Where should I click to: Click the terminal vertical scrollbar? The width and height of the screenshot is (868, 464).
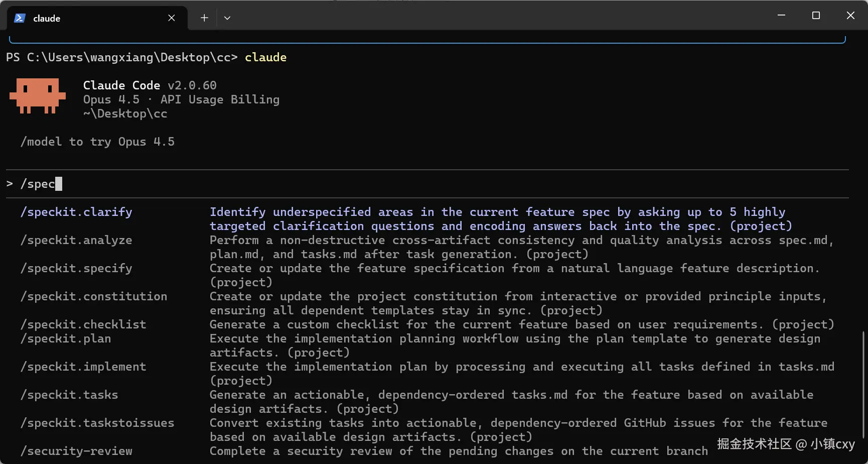[863, 384]
